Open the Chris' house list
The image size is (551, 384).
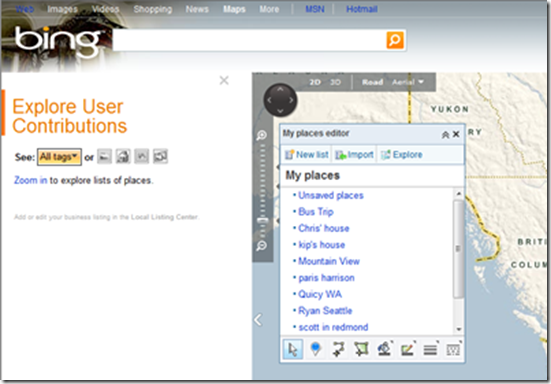[x=324, y=228]
